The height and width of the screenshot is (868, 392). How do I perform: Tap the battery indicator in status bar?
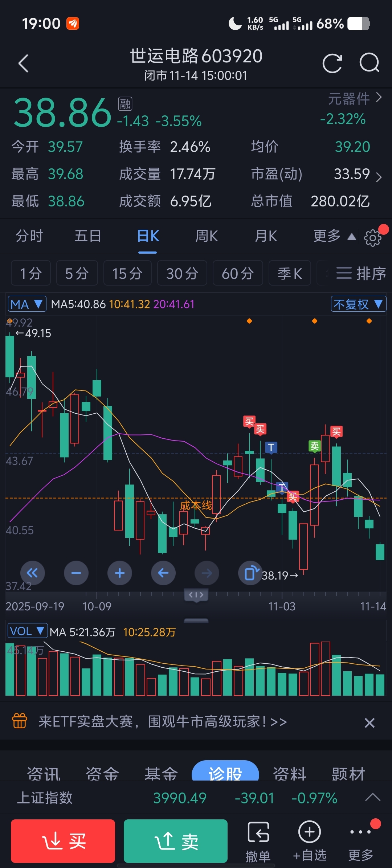(x=359, y=24)
